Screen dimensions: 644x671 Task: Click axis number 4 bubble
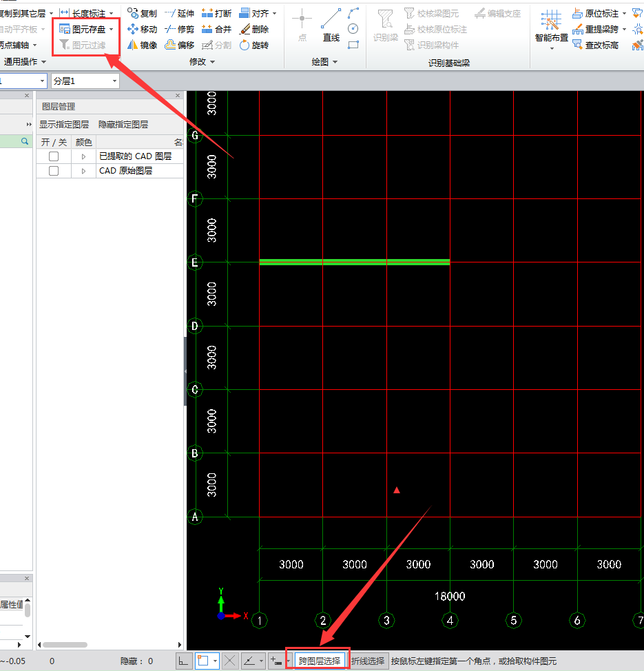(x=450, y=621)
